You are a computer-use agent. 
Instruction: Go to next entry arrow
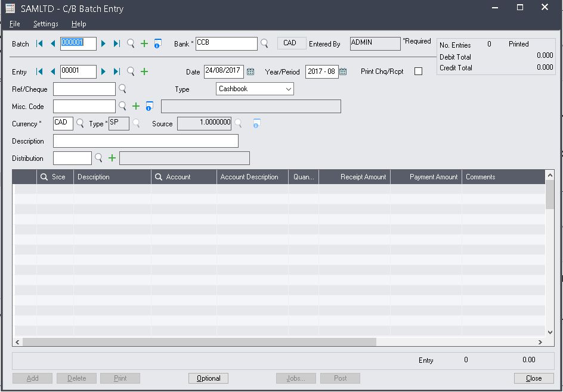click(103, 71)
